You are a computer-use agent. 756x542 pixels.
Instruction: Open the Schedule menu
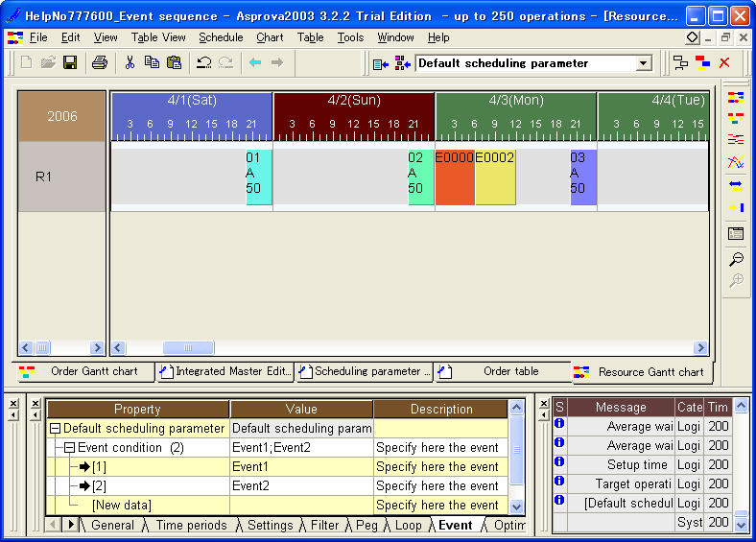tap(221, 37)
